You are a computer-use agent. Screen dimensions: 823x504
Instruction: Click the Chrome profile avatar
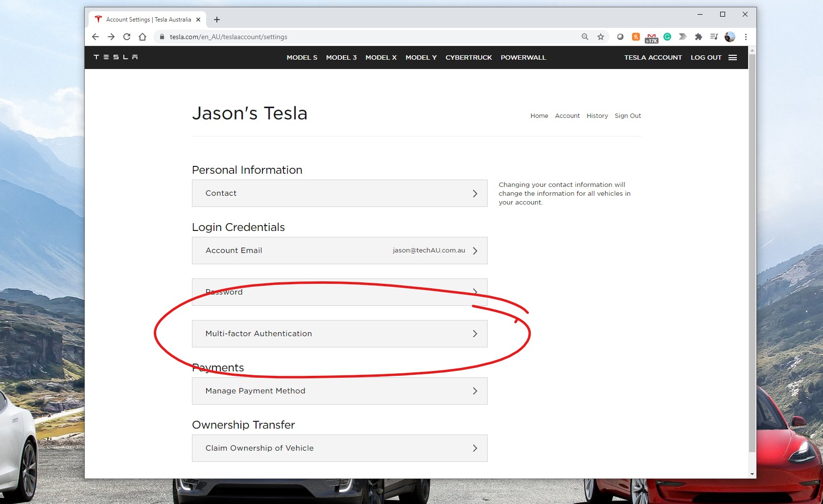click(730, 37)
